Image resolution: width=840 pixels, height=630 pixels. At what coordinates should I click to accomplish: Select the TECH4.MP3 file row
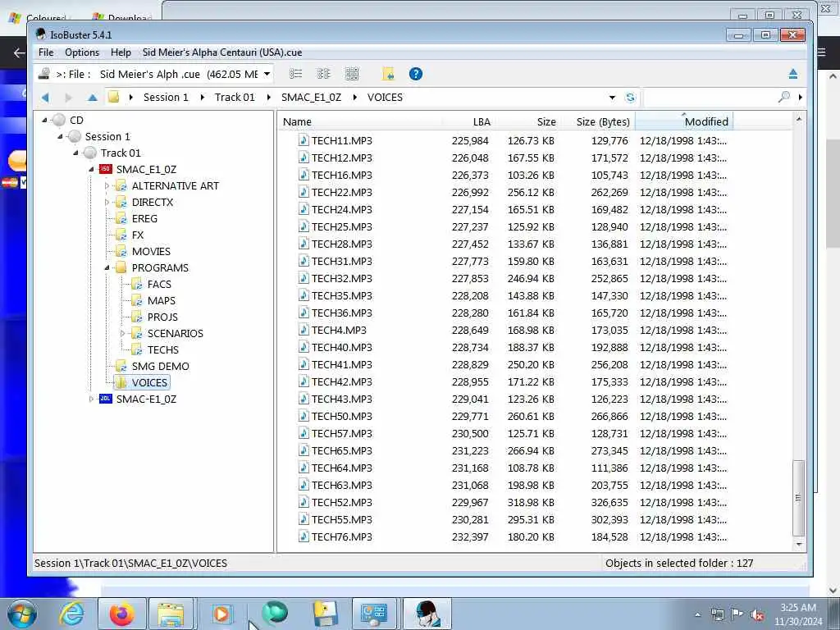[512, 330]
